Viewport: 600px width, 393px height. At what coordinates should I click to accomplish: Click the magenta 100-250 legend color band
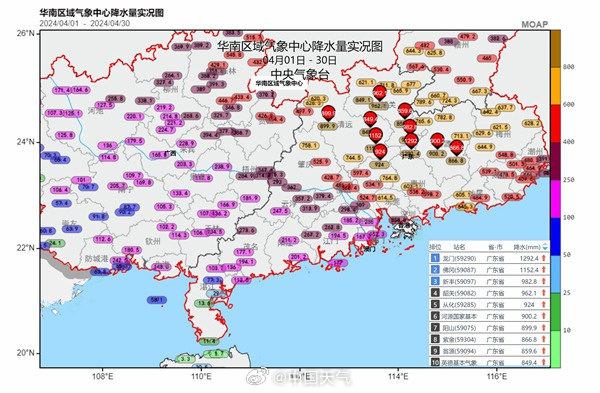coord(555,199)
